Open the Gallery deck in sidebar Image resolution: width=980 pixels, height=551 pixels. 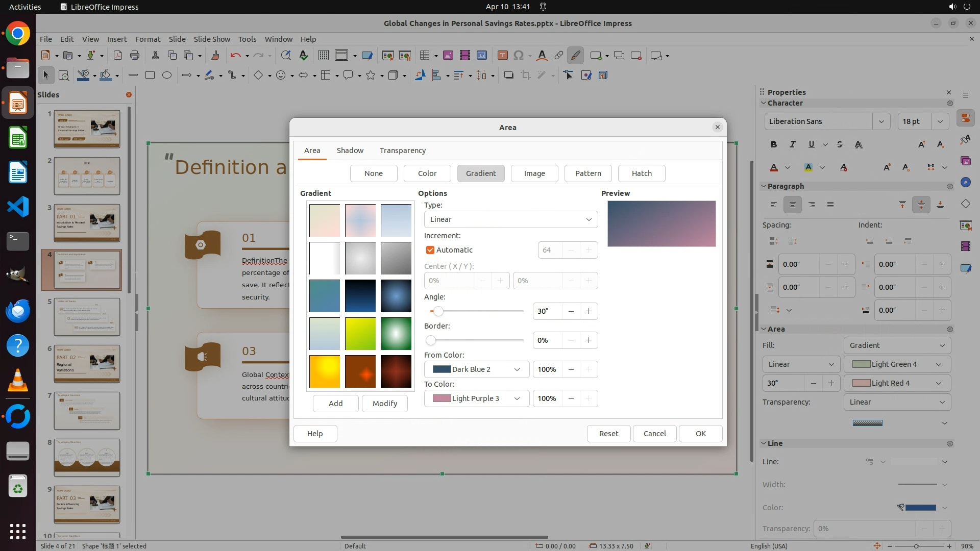[x=965, y=161]
